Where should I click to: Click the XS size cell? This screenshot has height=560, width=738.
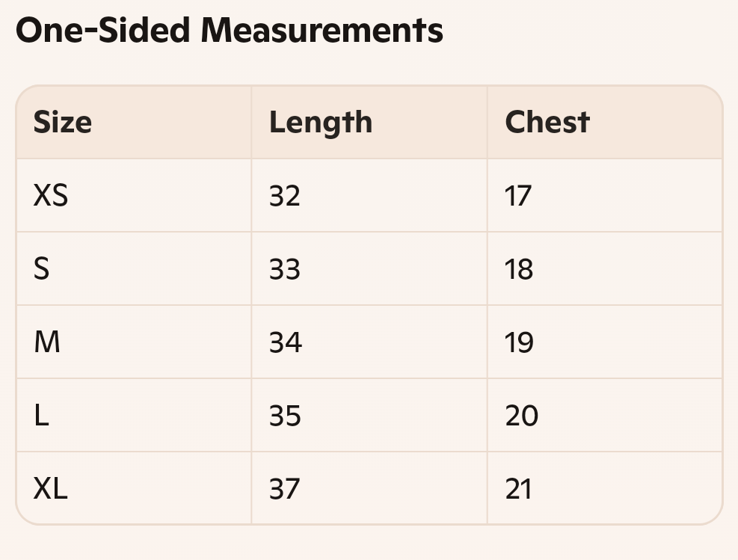click(134, 195)
